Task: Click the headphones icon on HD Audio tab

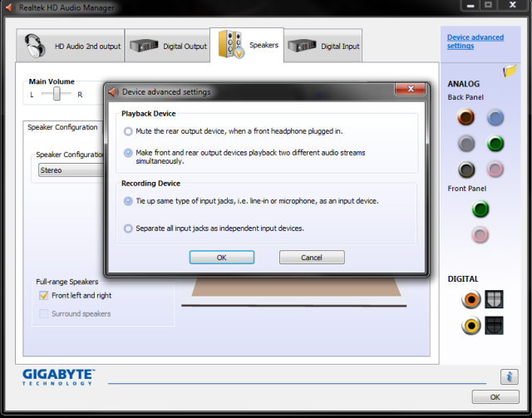Action: [x=35, y=46]
